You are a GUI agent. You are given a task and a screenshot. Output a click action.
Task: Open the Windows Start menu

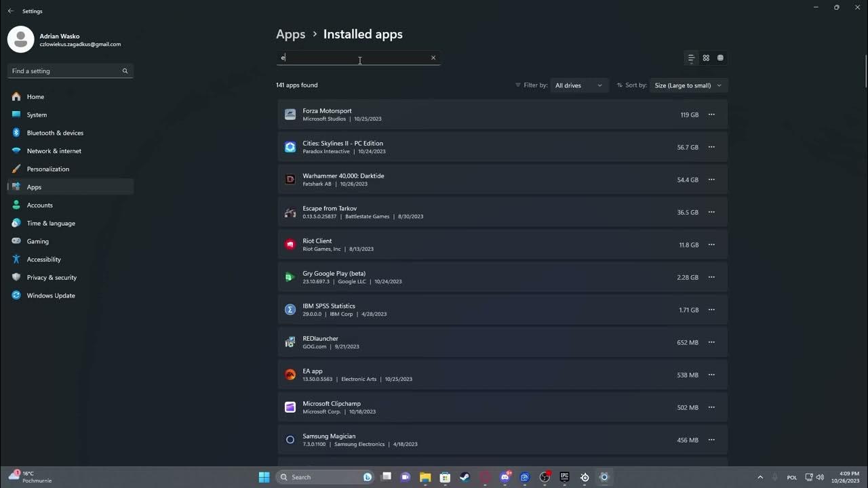(x=264, y=477)
